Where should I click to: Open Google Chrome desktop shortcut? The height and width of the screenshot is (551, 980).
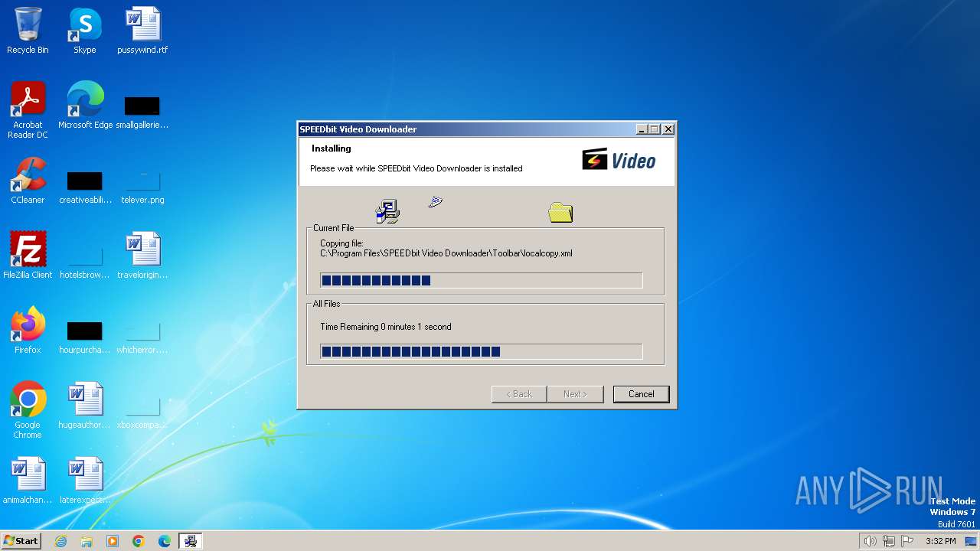click(x=28, y=410)
